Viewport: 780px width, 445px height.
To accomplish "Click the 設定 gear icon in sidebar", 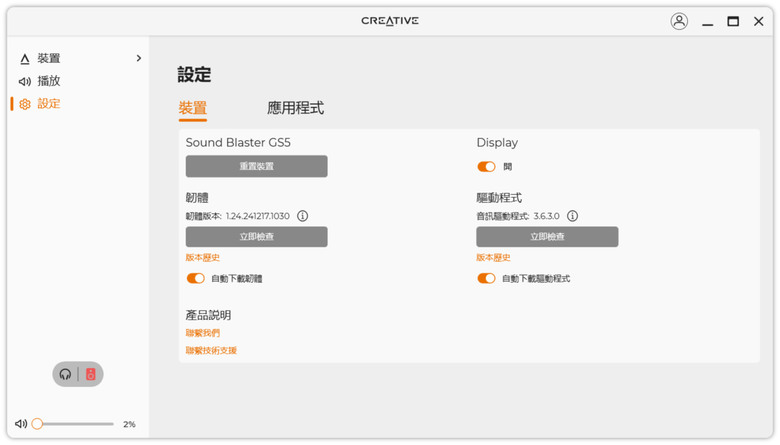I will click(25, 104).
